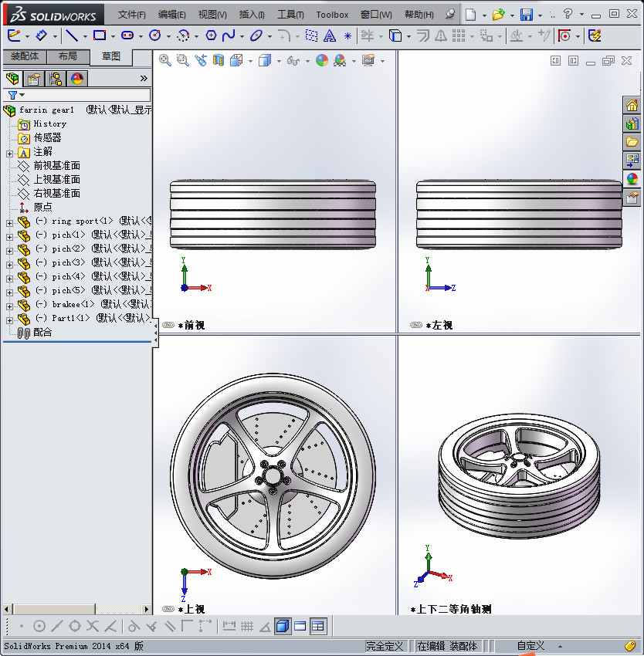Click the Save disk icon
Viewport: 644px width, 656px height.
526,15
